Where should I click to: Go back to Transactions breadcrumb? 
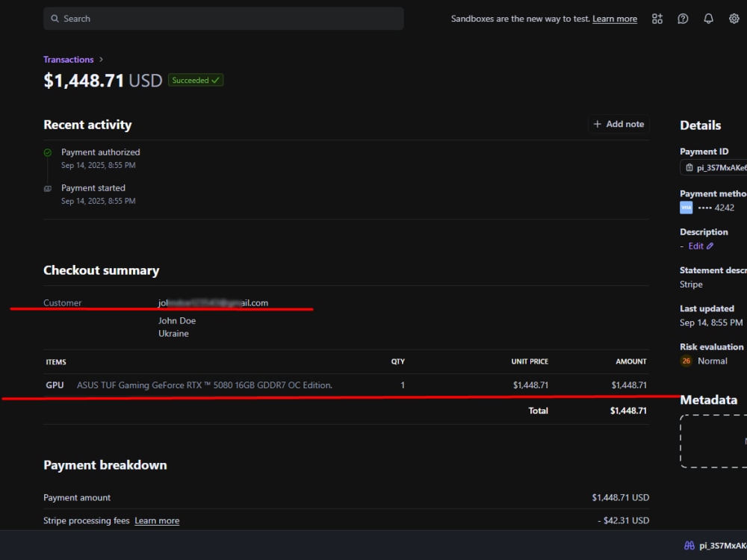[68, 60]
